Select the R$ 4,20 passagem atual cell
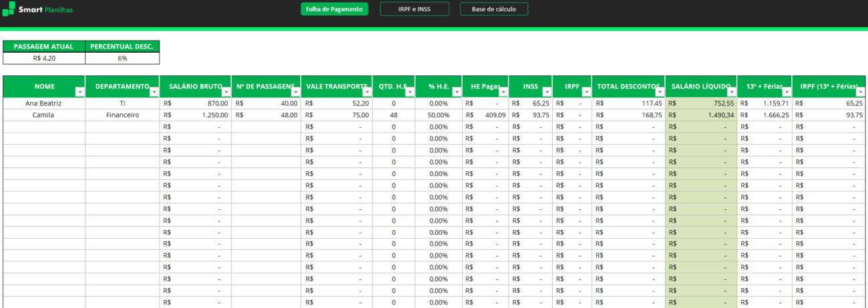 [x=44, y=58]
